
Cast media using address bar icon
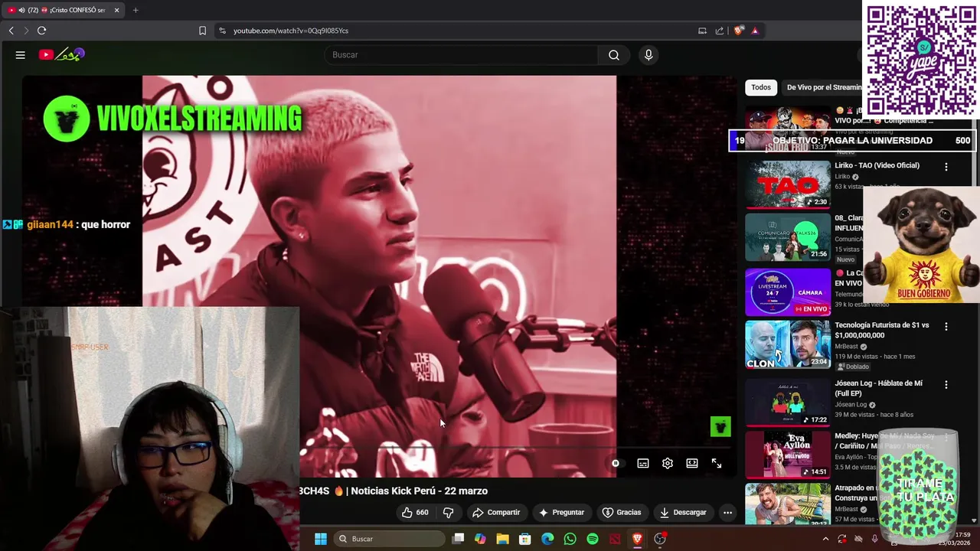click(x=702, y=31)
